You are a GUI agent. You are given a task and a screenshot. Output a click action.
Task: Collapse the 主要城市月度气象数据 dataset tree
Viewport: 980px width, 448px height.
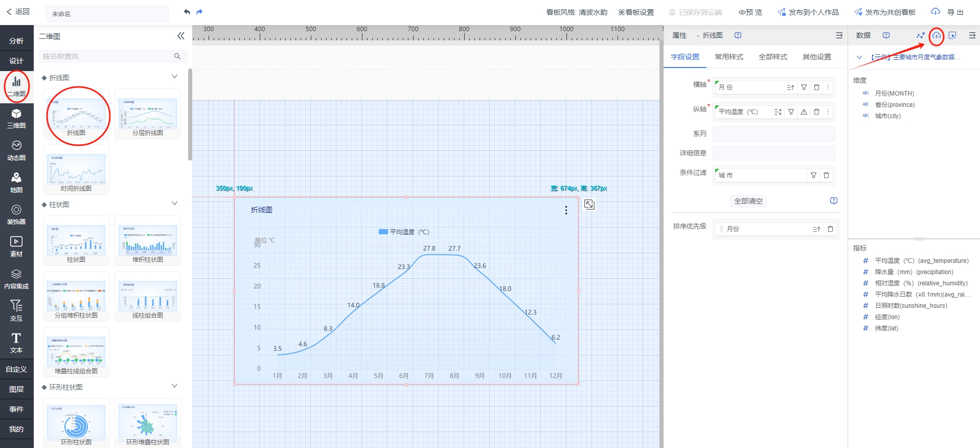[859, 57]
